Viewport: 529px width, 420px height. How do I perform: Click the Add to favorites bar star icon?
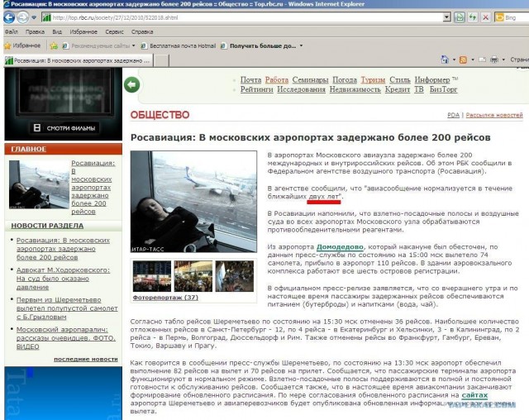pyautogui.click(x=54, y=45)
